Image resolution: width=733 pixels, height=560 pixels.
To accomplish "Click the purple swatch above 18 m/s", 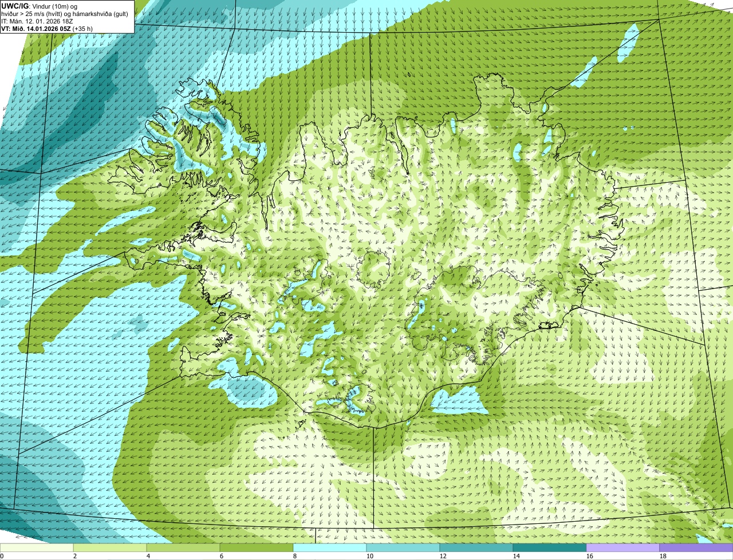I will (696, 547).
